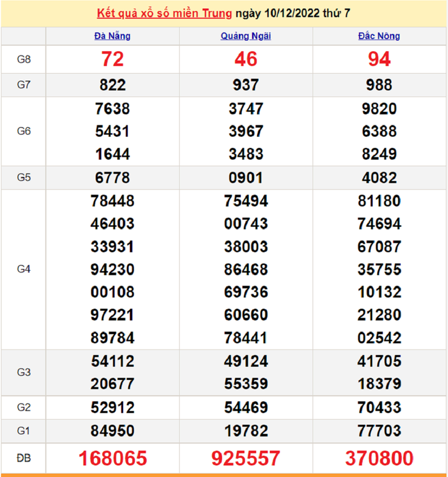Click the red G8 number 94

click(x=379, y=59)
